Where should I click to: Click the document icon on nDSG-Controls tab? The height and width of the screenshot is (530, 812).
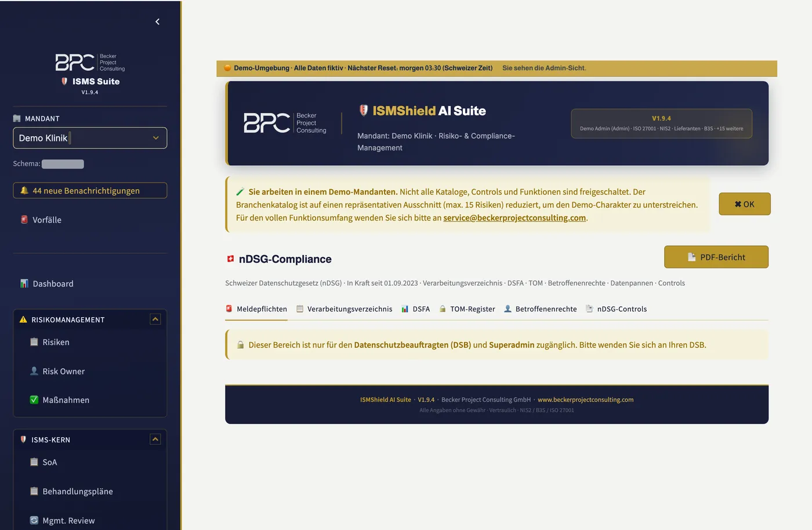click(589, 308)
